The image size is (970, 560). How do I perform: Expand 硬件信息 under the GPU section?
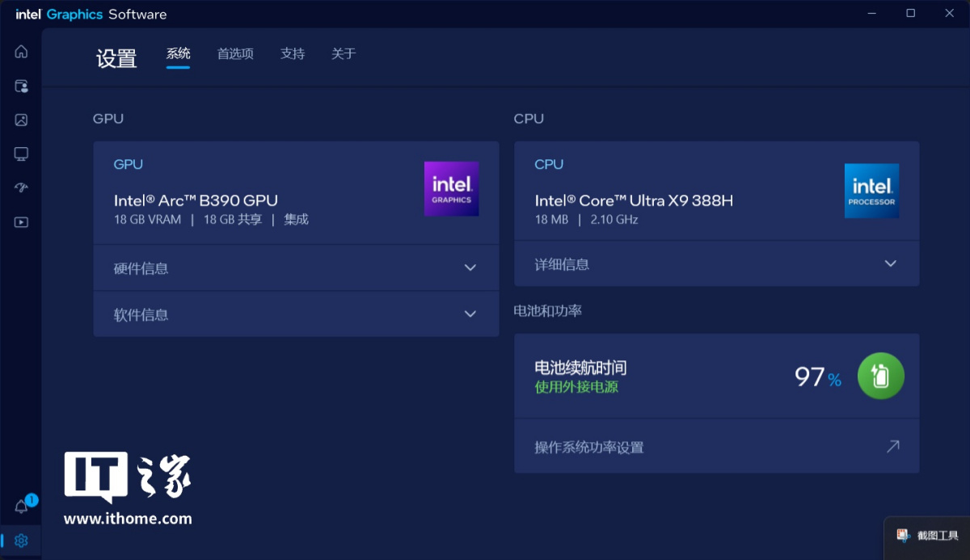click(x=296, y=267)
